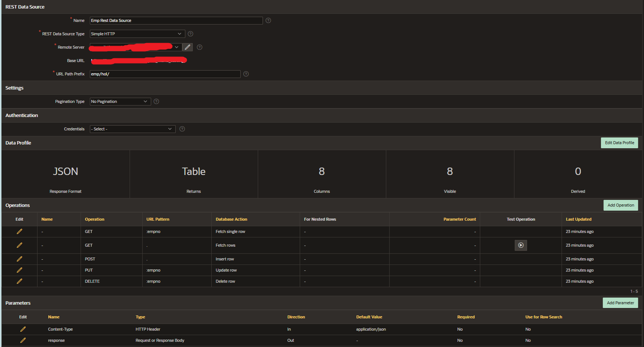The height and width of the screenshot is (347, 644).
Task: Edit the Content-Type parameter
Action: (23, 329)
